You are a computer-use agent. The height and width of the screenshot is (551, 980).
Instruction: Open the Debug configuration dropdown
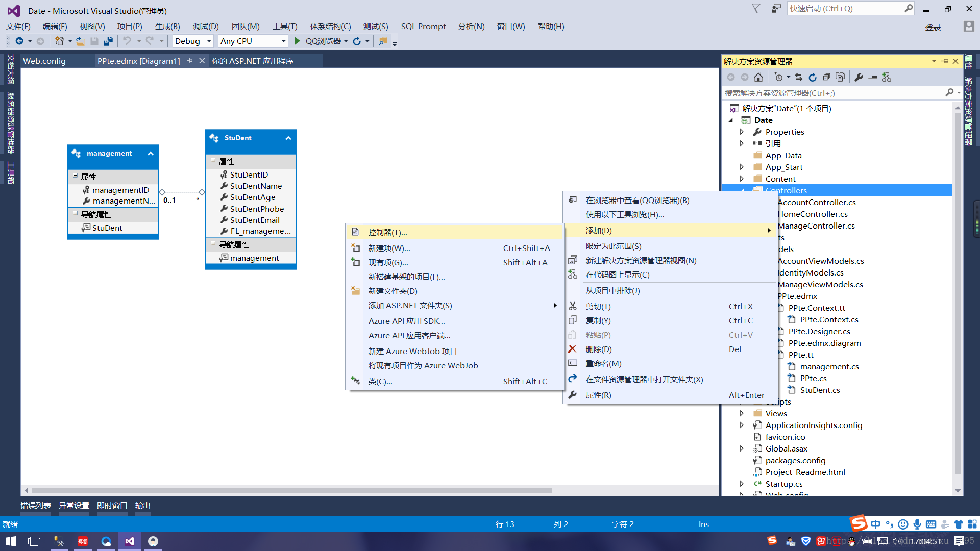[209, 41]
